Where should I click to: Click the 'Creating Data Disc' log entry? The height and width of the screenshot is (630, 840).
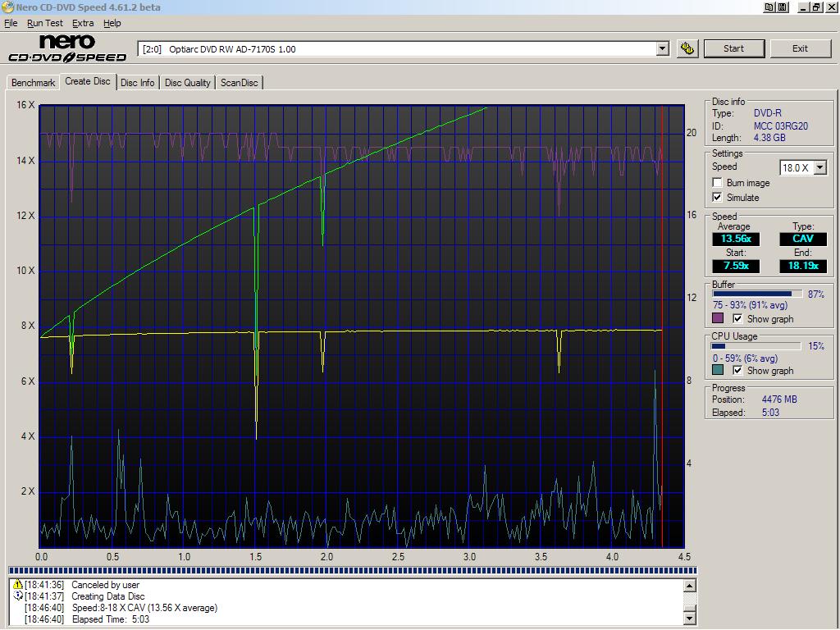108,596
